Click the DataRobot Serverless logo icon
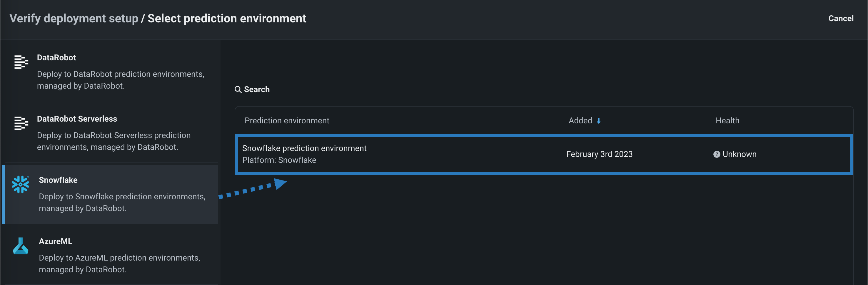The width and height of the screenshot is (868, 285). [x=21, y=123]
